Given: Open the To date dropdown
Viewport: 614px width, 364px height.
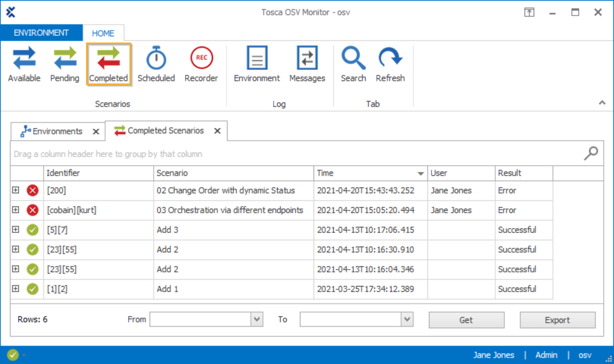Looking at the screenshot, I should pos(407,320).
